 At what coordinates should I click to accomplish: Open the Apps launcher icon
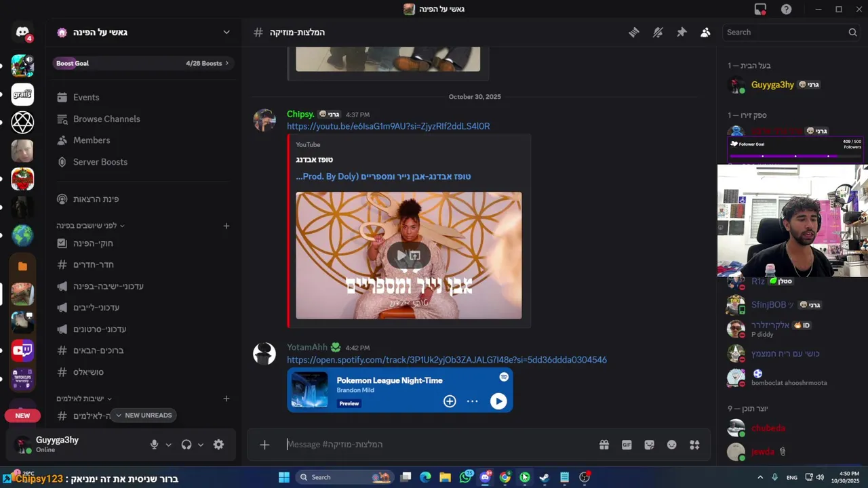[694, 445]
